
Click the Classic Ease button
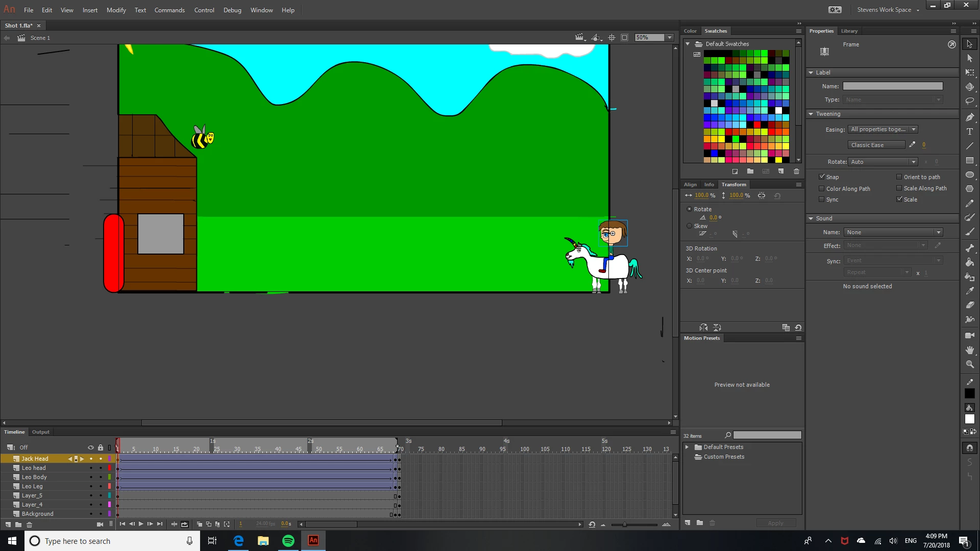click(x=876, y=145)
